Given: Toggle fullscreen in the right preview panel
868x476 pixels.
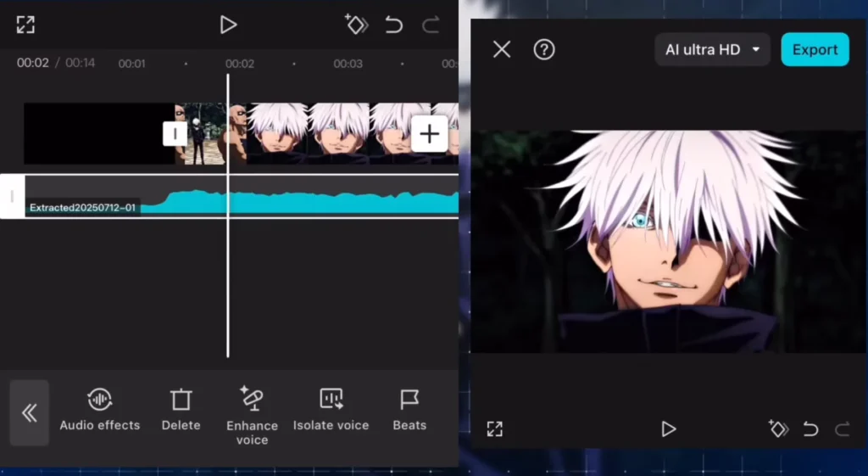Looking at the screenshot, I should [x=495, y=428].
